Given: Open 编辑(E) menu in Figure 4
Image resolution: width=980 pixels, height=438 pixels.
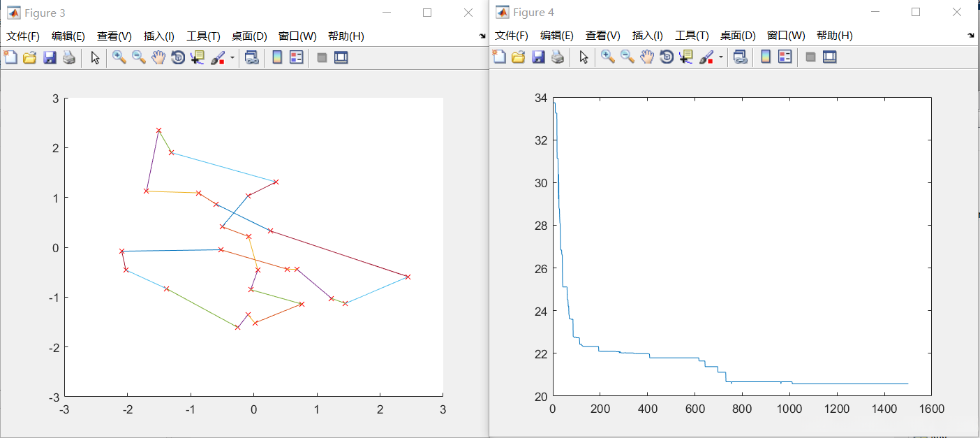Looking at the screenshot, I should tap(557, 36).
